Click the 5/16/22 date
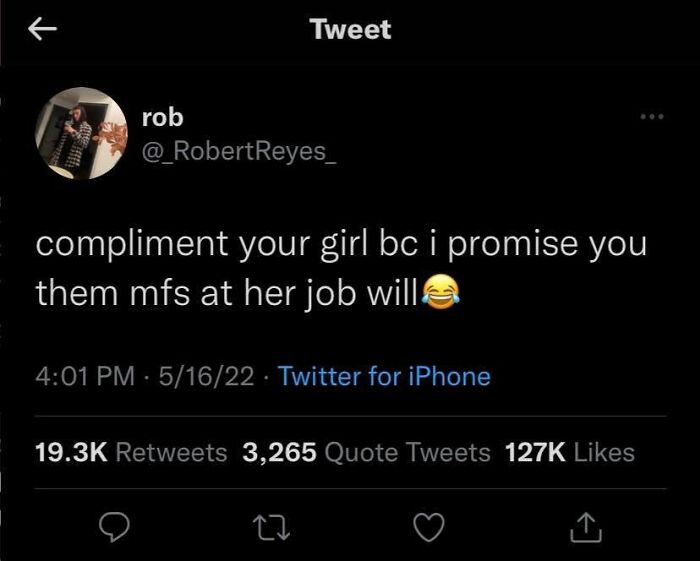700x561 pixels. [x=206, y=376]
